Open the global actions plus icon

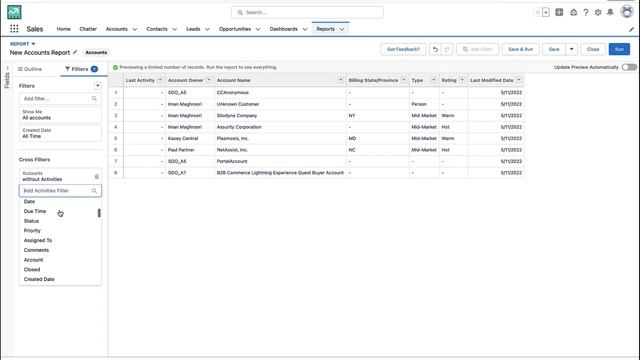559,12
